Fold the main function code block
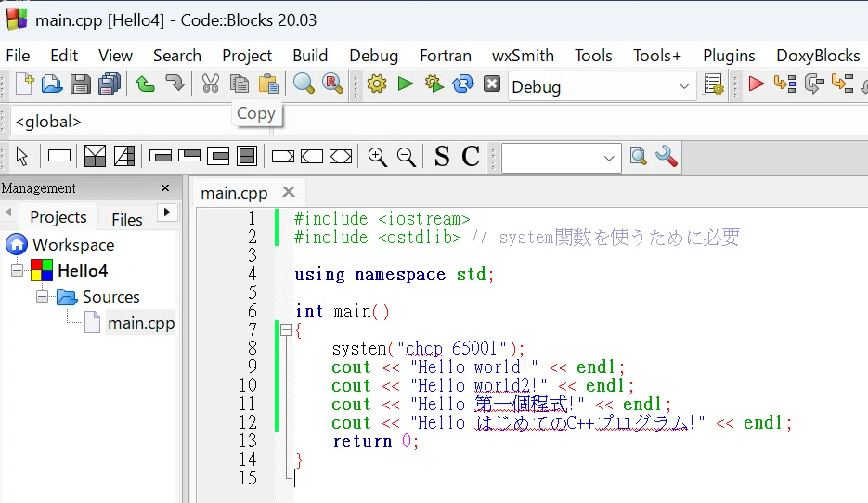The image size is (868, 503). point(286,330)
